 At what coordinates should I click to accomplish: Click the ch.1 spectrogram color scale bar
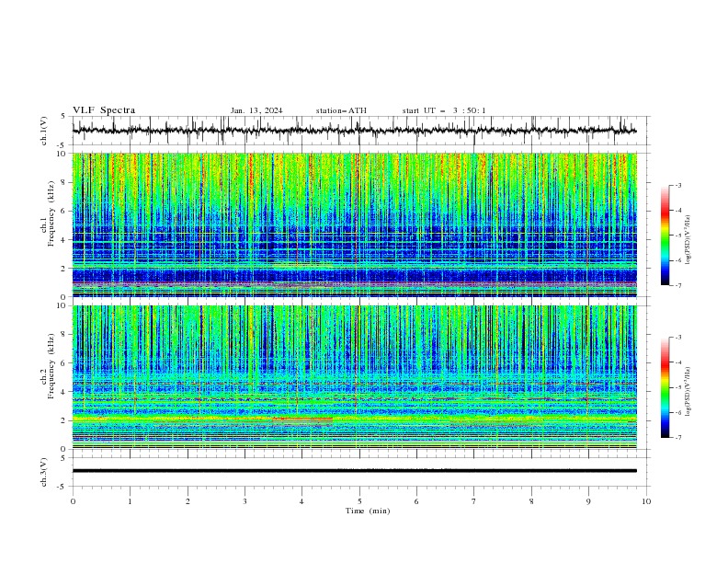[x=665, y=236]
